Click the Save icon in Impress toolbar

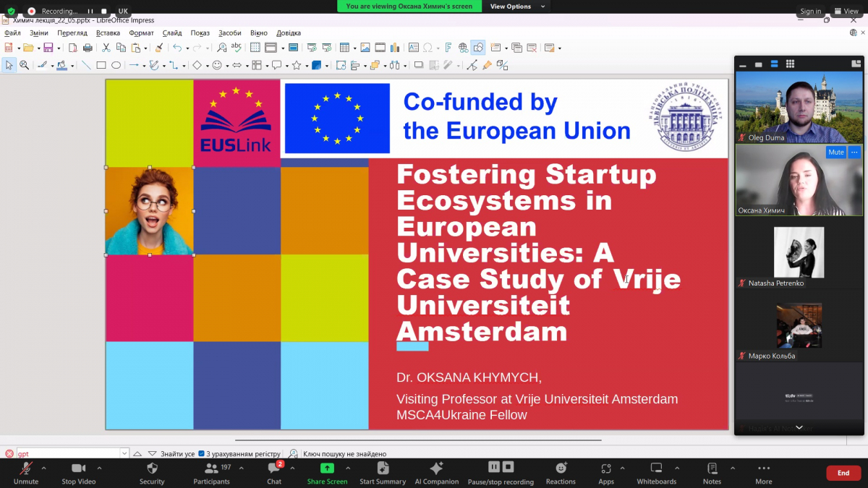(x=48, y=48)
